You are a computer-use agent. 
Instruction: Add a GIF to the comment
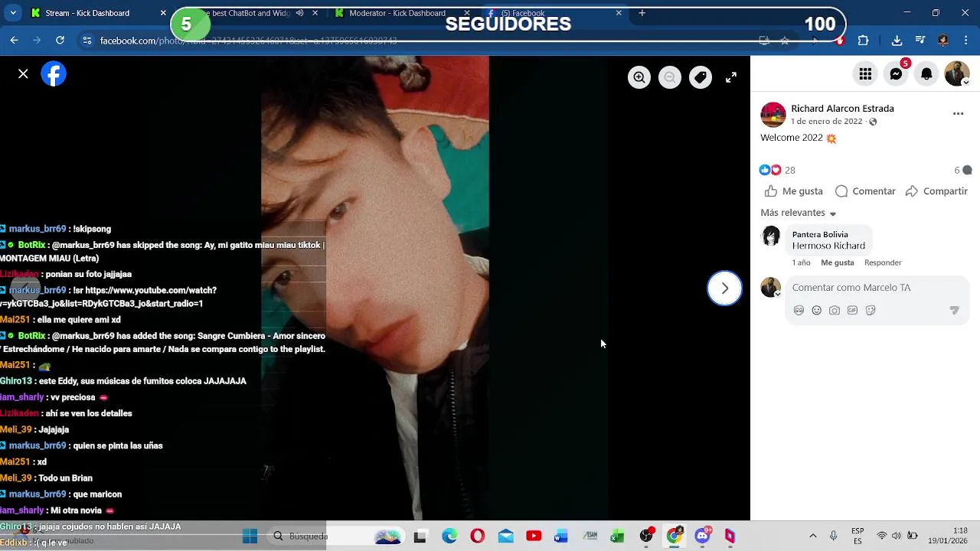[852, 311]
